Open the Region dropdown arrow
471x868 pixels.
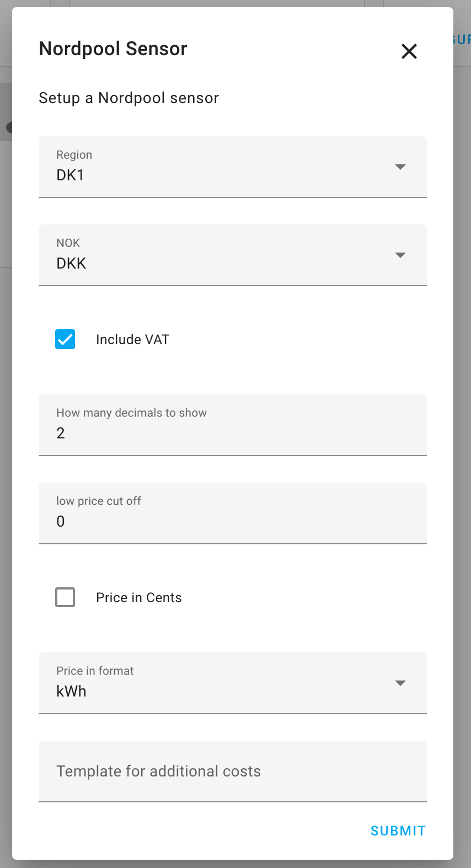(x=400, y=167)
